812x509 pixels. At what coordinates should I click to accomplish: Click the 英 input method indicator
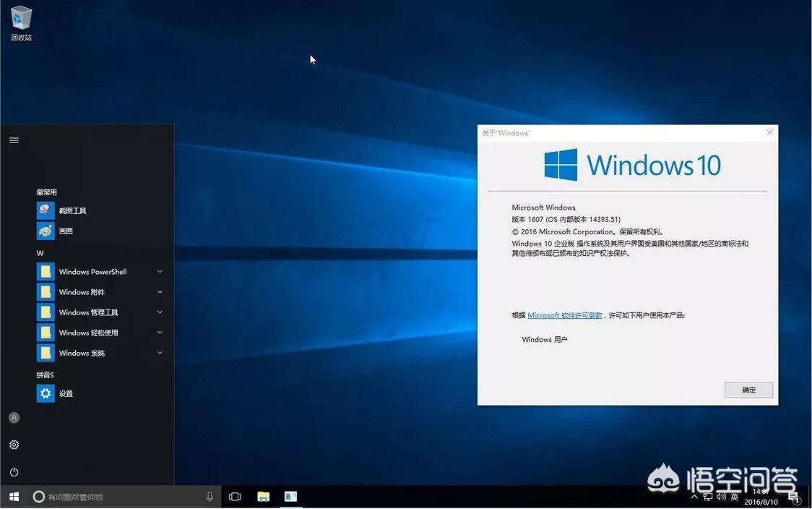(x=735, y=497)
